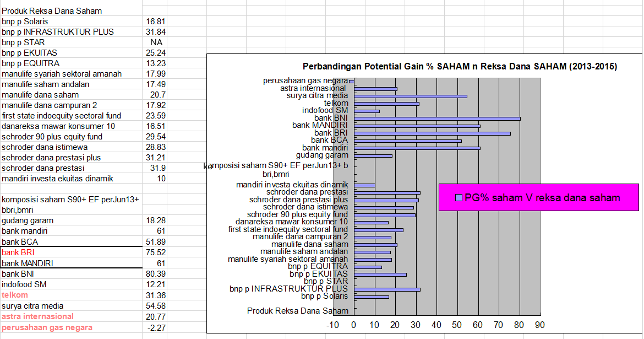Image resolution: width=644 pixels, height=339 pixels.
Task: Click the cell 'bnp p Solaris'
Action: (71, 21)
